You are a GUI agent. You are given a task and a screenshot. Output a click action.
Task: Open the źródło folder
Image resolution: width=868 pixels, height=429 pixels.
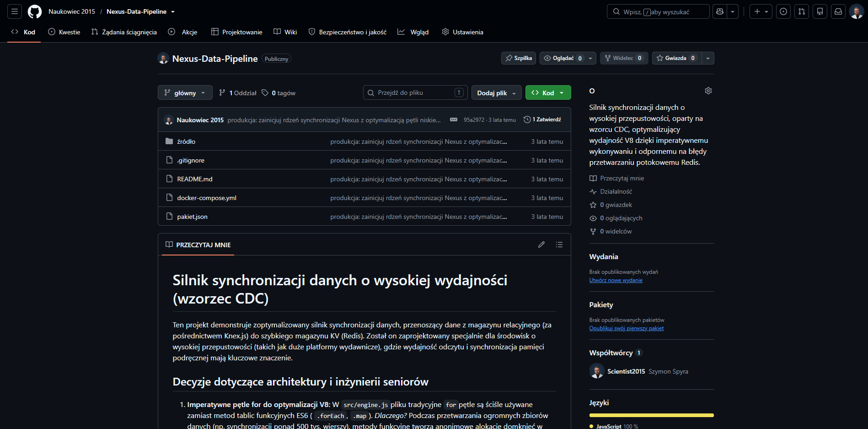tap(186, 141)
